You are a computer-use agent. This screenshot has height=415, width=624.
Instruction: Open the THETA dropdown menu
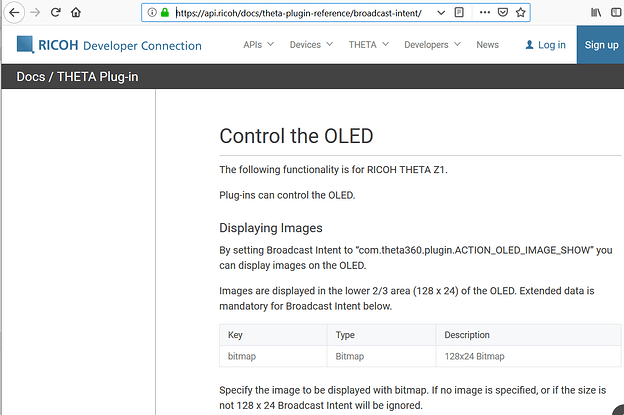click(369, 45)
